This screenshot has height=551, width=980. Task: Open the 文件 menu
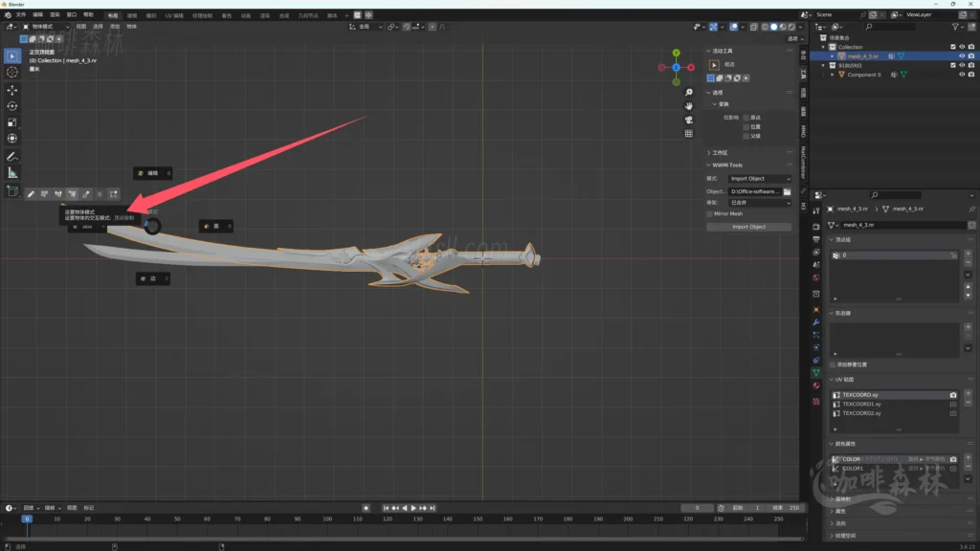[21, 15]
